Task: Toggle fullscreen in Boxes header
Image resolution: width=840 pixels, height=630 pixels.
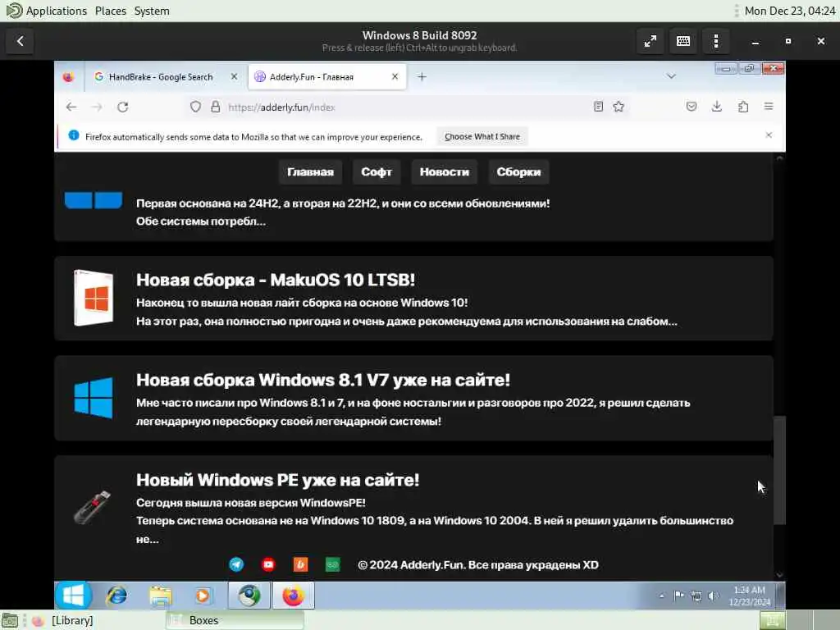Action: pos(651,41)
